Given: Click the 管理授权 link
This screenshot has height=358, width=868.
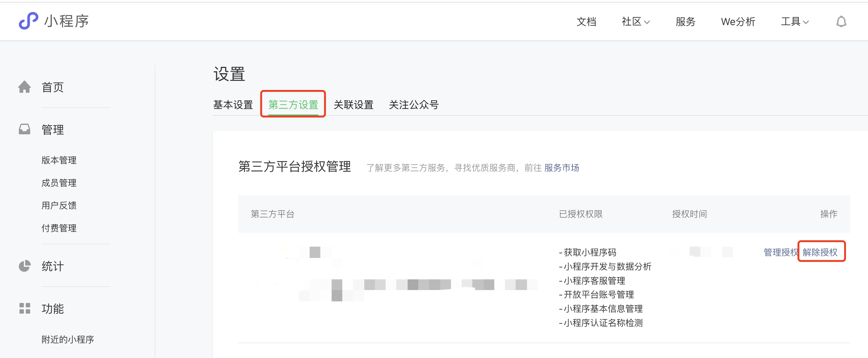Looking at the screenshot, I should point(780,252).
